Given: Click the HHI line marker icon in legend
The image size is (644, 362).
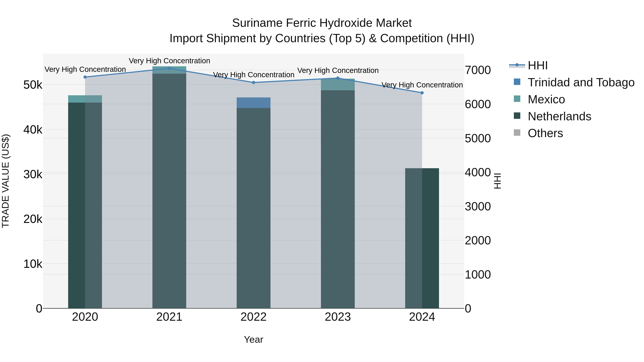Looking at the screenshot, I should [x=517, y=65].
